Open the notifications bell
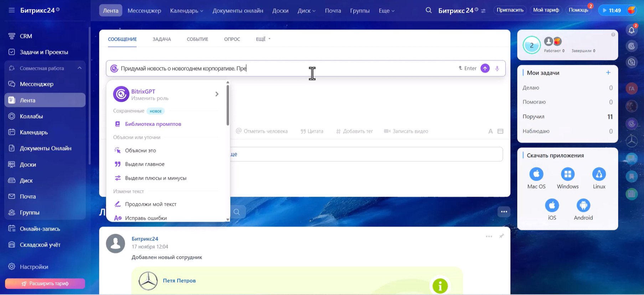Screen dimensions: 644x295 pos(632,30)
